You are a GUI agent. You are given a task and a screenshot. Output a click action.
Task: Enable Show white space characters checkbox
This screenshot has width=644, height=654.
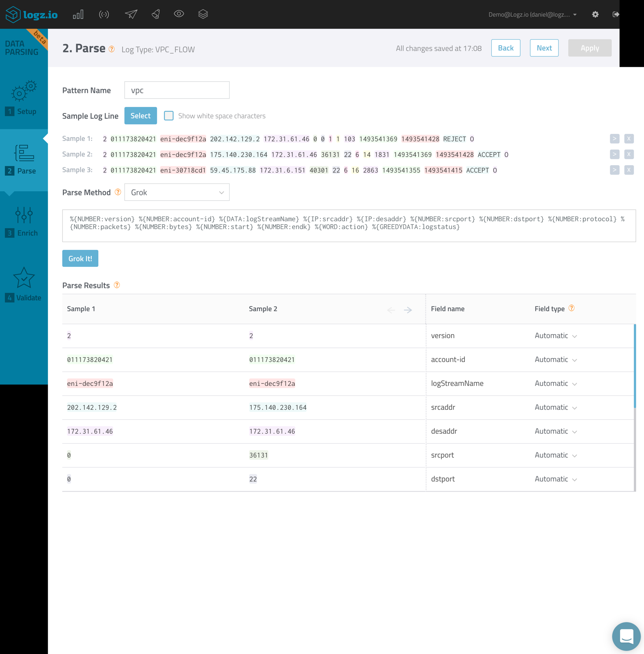point(169,116)
